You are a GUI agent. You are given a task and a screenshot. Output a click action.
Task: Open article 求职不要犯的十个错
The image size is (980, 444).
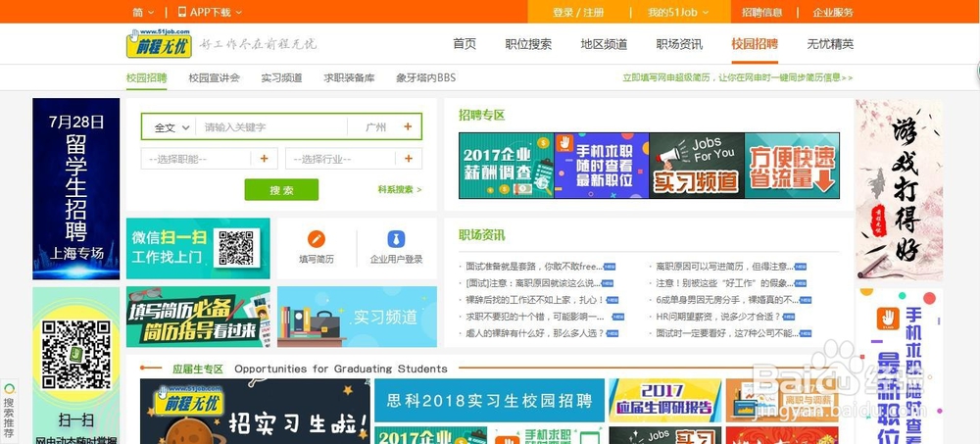[535, 317]
